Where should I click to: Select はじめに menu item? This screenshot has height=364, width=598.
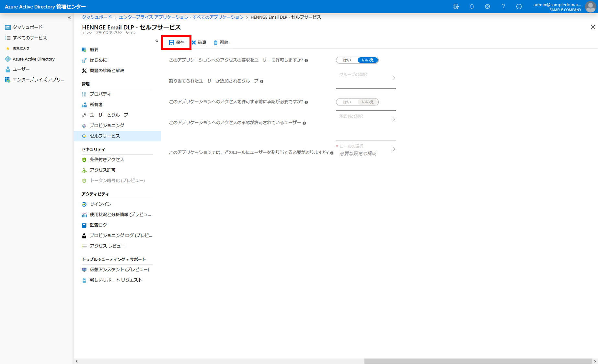click(98, 60)
